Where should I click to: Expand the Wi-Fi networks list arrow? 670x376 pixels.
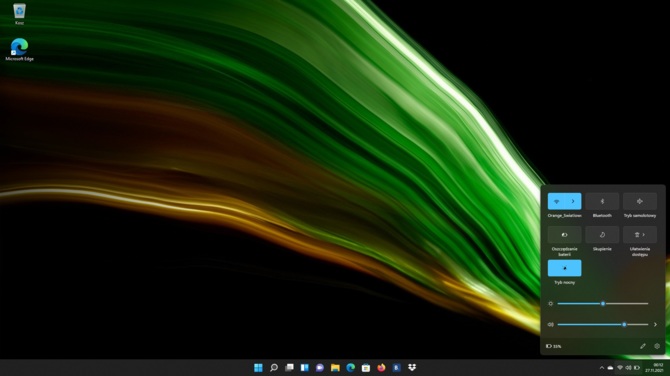pos(573,201)
